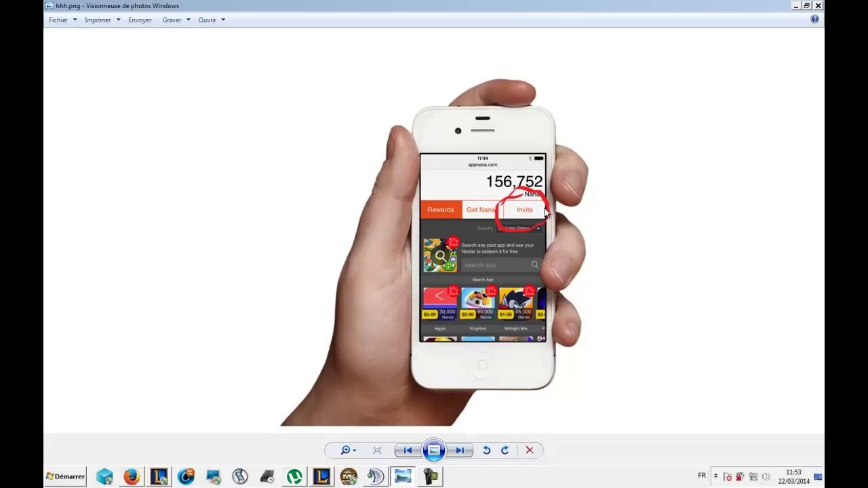Rotate the photo clockwise
Image resolution: width=868 pixels, height=488 pixels.
tap(505, 450)
